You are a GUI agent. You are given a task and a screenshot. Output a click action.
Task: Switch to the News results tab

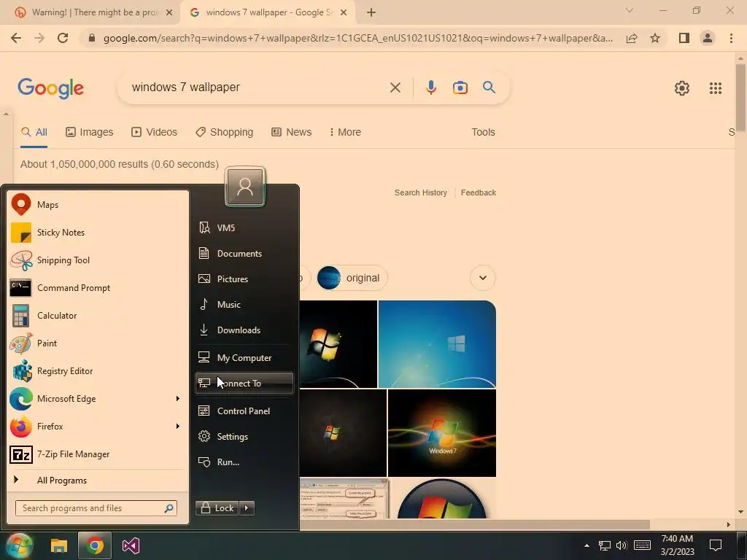[292, 132]
